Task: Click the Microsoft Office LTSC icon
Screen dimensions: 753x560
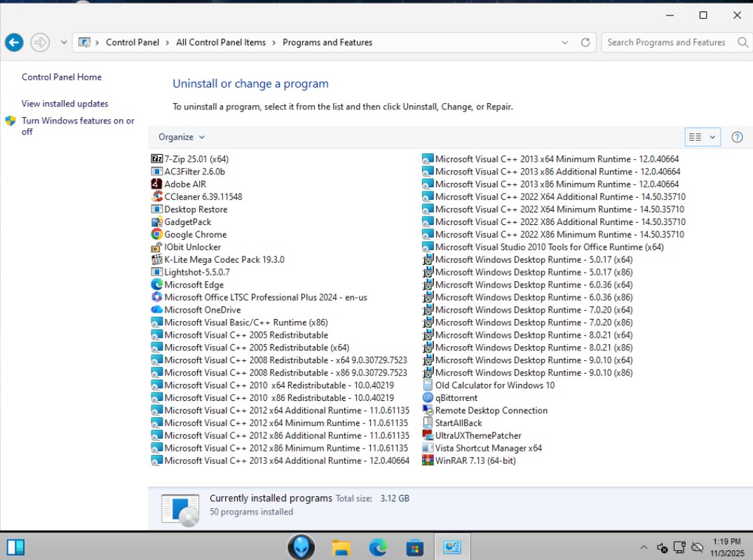Action: tap(156, 297)
